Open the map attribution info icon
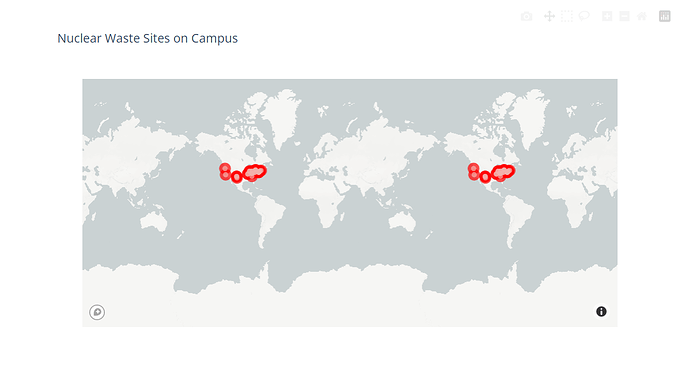 tap(601, 312)
